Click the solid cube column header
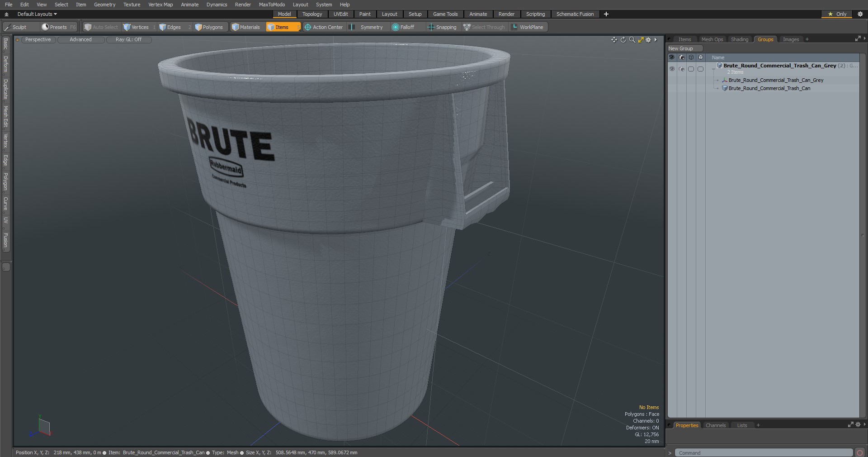 click(x=701, y=57)
